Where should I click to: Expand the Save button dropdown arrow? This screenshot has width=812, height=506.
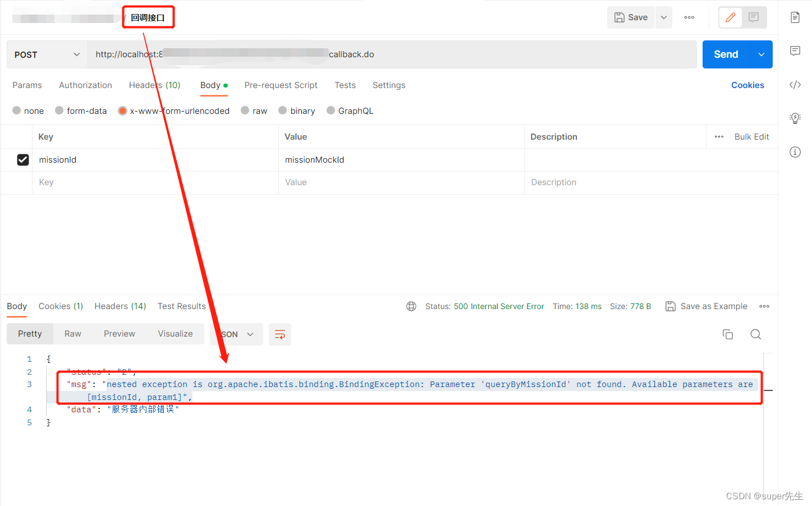663,17
